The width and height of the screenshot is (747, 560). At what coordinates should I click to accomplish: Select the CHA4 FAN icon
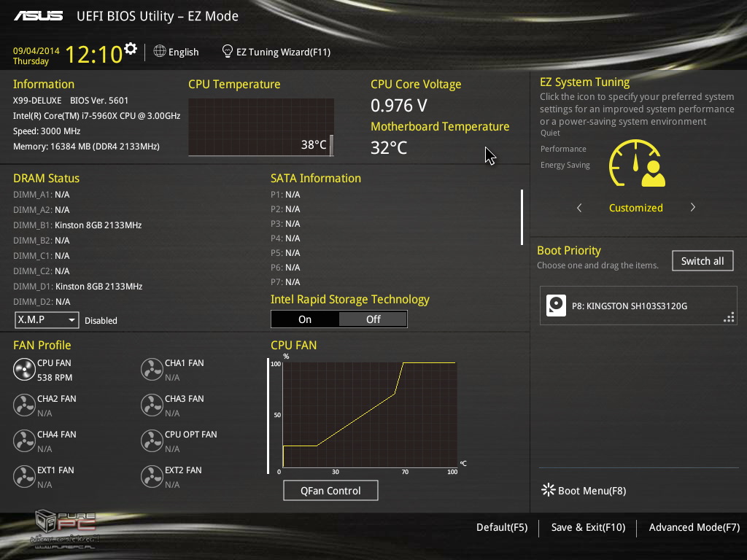(x=24, y=441)
